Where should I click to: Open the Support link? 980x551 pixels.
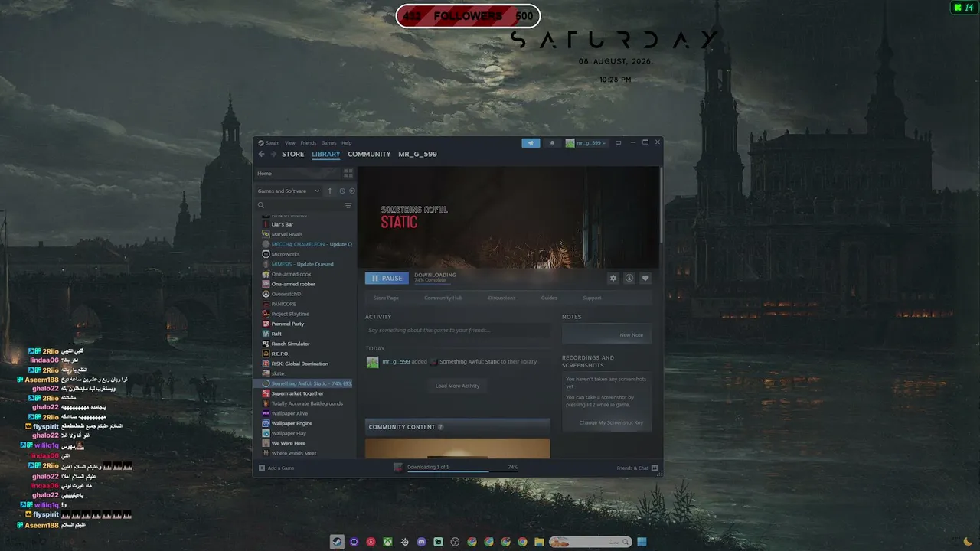pos(592,298)
